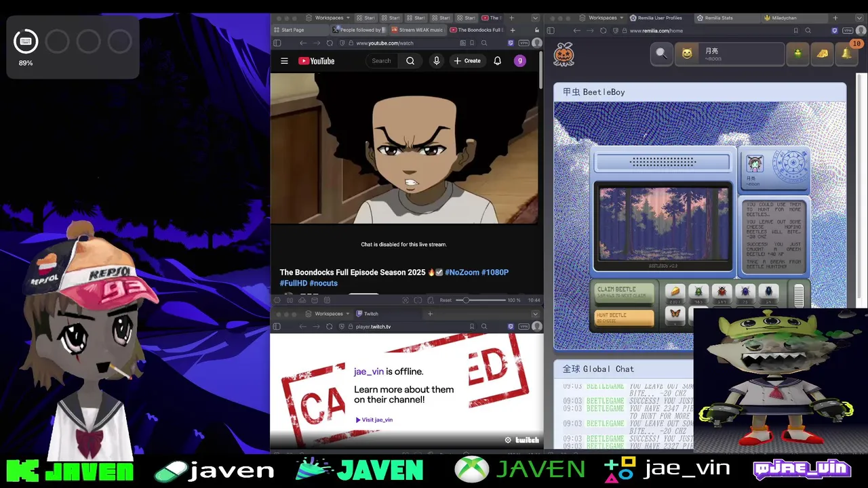Click the HUNT BEETLE button
Image resolution: width=868 pixels, height=488 pixels.
624,317
